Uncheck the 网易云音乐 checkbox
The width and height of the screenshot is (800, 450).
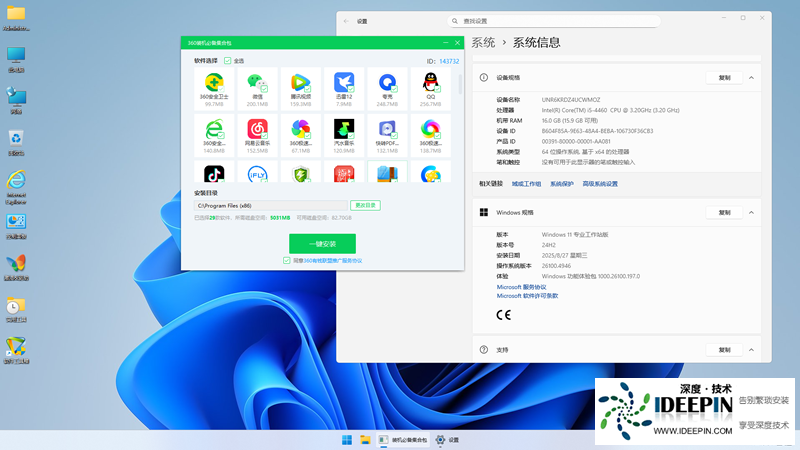point(264,136)
